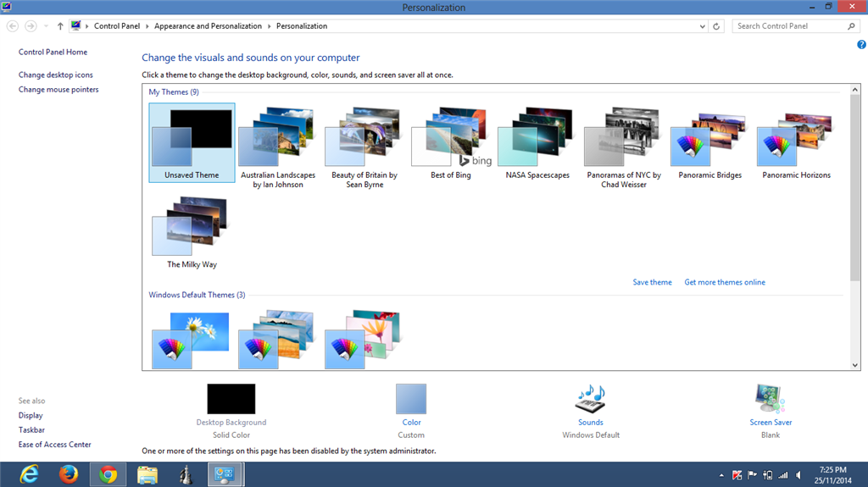Open Change desktop icons link
This screenshot has height=487, width=868.
tap(55, 75)
